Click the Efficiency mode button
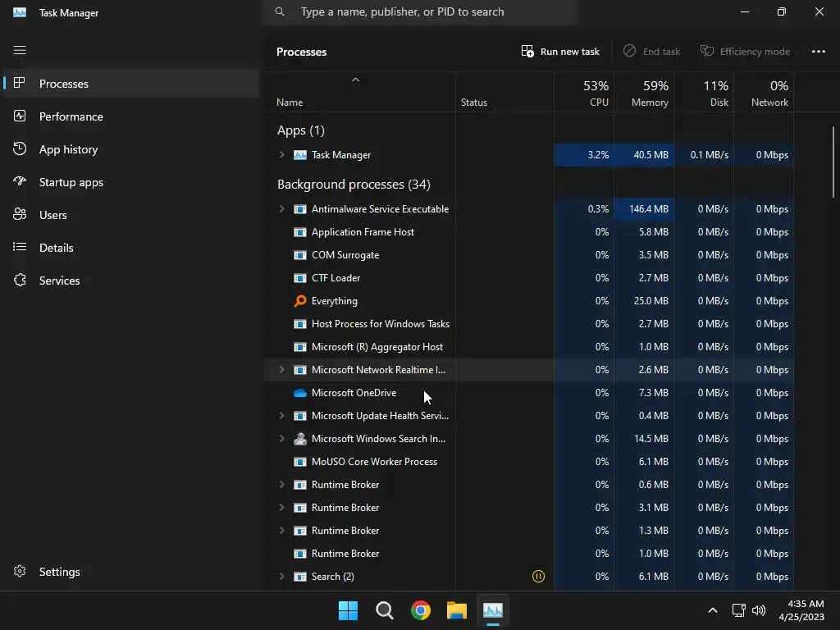 point(745,52)
